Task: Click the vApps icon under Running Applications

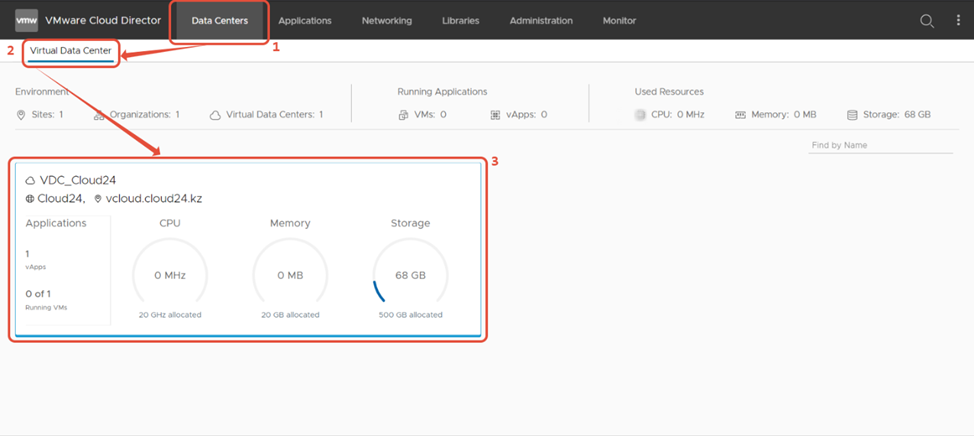Action: click(495, 115)
